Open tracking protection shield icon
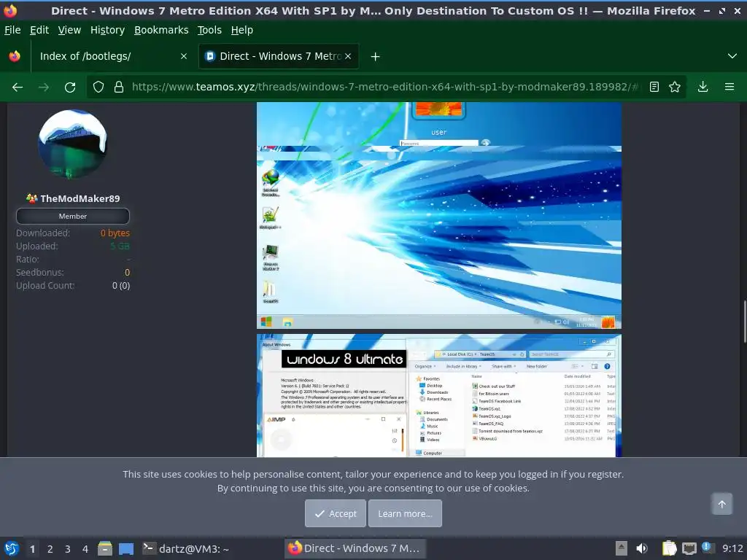 (x=98, y=87)
